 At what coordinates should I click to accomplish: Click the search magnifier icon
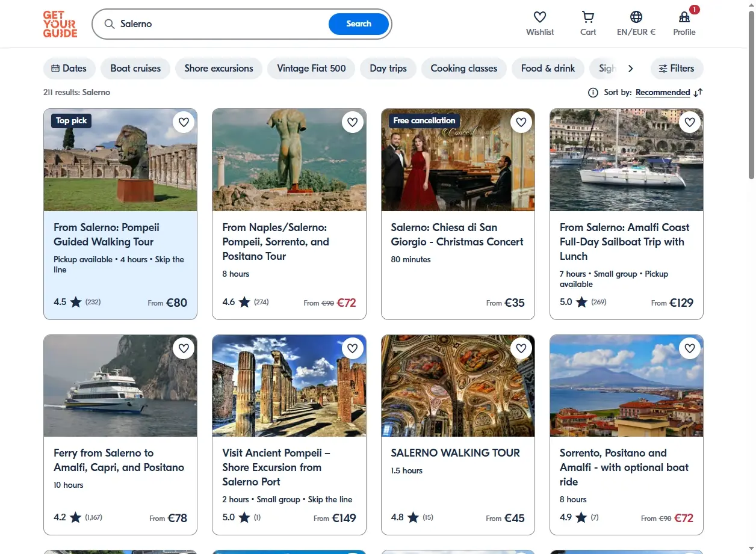110,24
